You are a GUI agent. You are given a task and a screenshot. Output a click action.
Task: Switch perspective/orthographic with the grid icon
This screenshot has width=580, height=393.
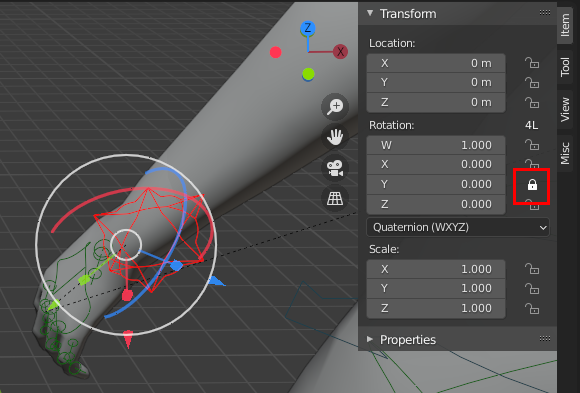335,199
